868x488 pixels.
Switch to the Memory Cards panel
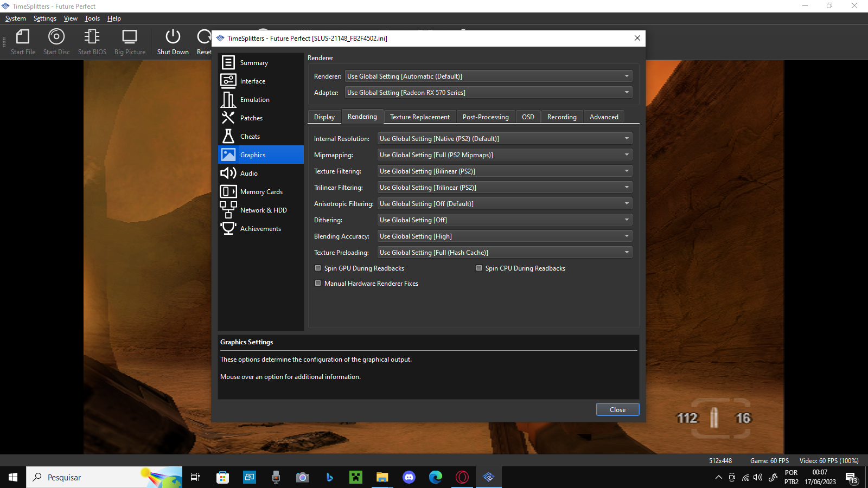point(261,191)
